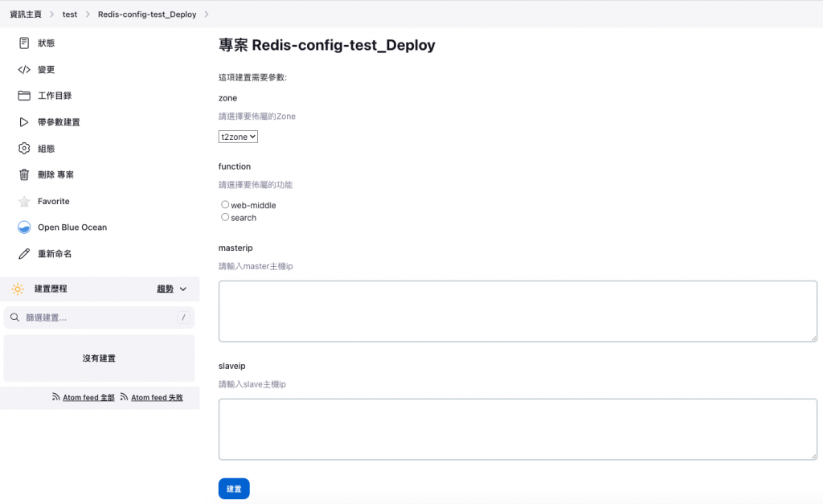823x504 pixels.
Task: Click the 篩選建置 filter input
Action: pyautogui.click(x=99, y=317)
